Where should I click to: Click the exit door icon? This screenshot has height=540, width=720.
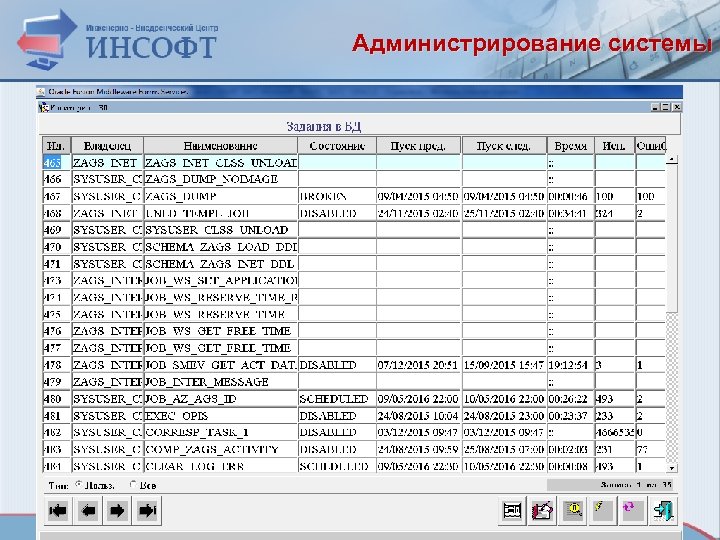tap(663, 510)
